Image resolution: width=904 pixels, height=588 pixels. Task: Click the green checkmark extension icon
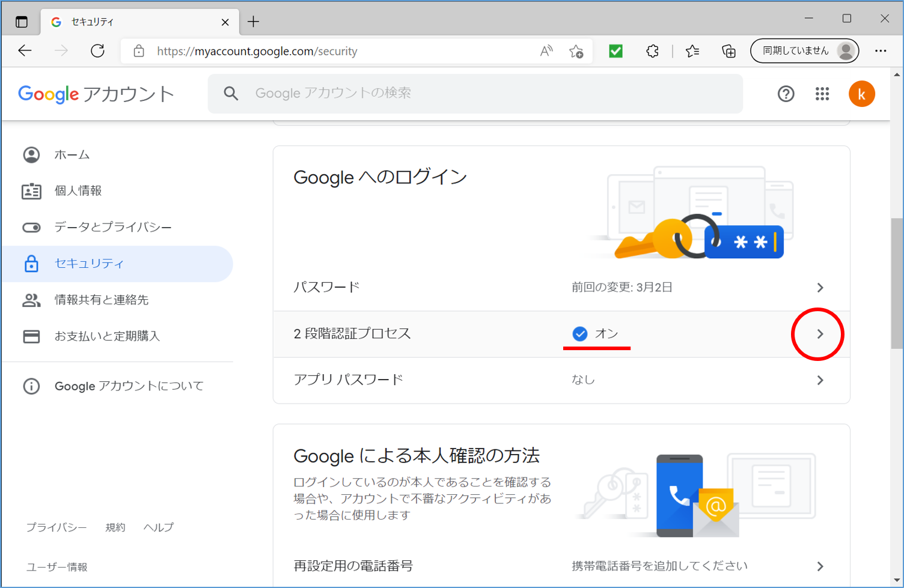point(616,51)
